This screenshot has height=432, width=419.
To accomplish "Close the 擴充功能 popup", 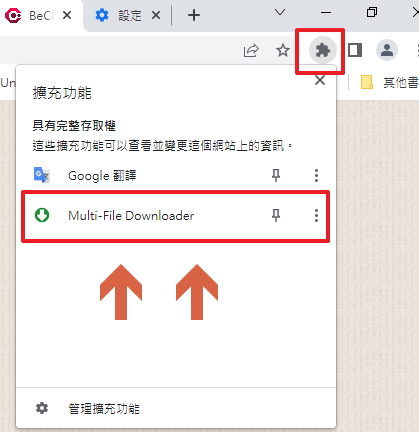I will (320, 80).
